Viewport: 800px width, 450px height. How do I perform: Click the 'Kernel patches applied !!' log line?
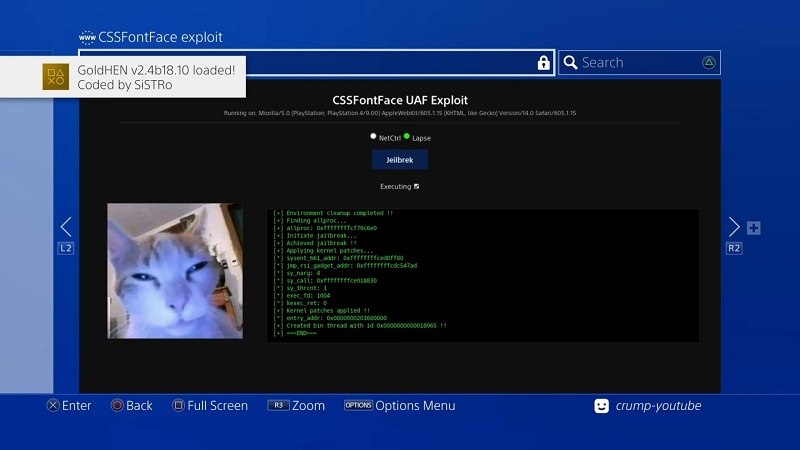click(x=321, y=311)
